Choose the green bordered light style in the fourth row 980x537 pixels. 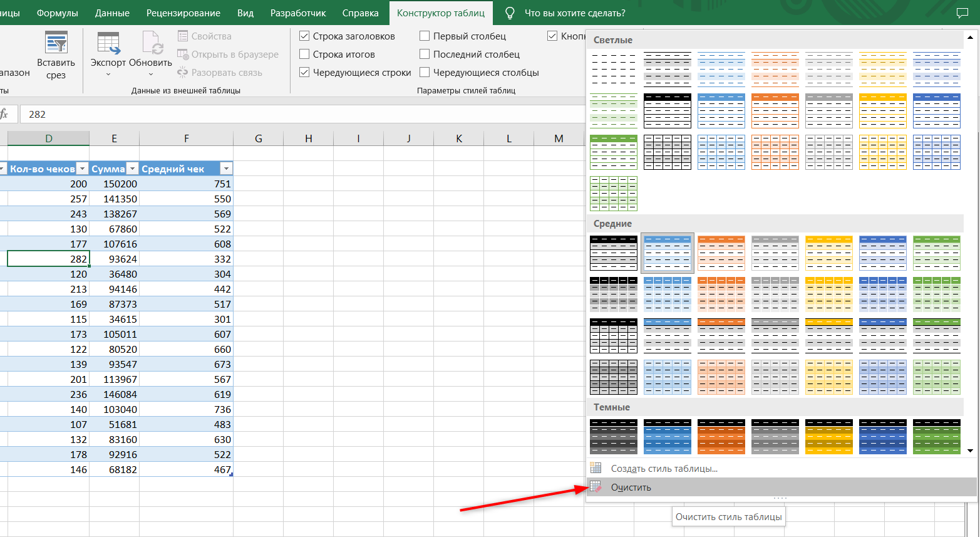pyautogui.click(x=614, y=193)
